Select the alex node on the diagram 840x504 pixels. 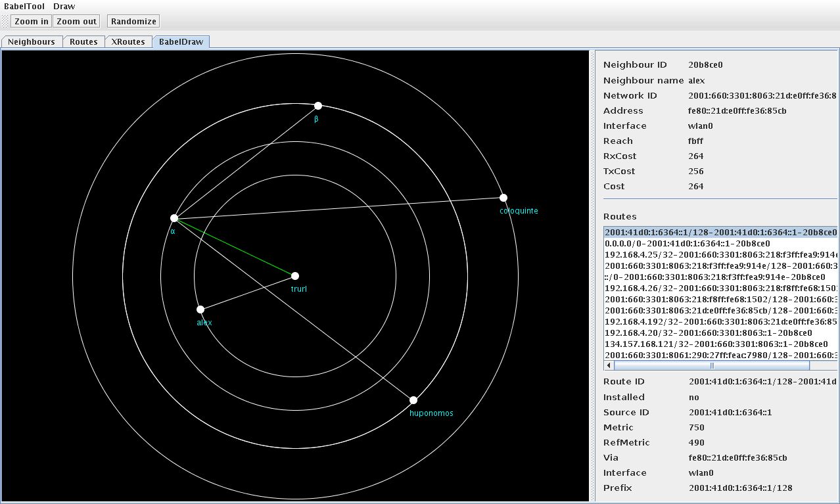(200, 309)
